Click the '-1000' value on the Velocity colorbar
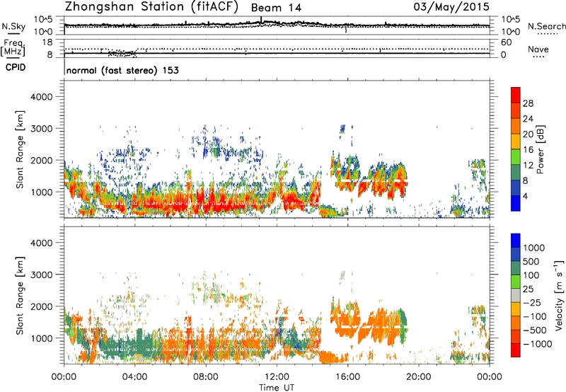The image size is (566, 392). 537,344
